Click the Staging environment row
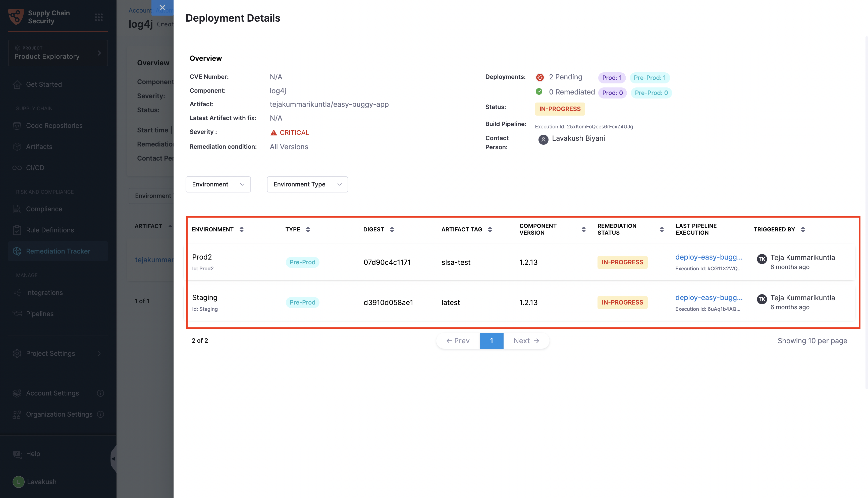Screen dimensions: 868x498 coord(204,297)
